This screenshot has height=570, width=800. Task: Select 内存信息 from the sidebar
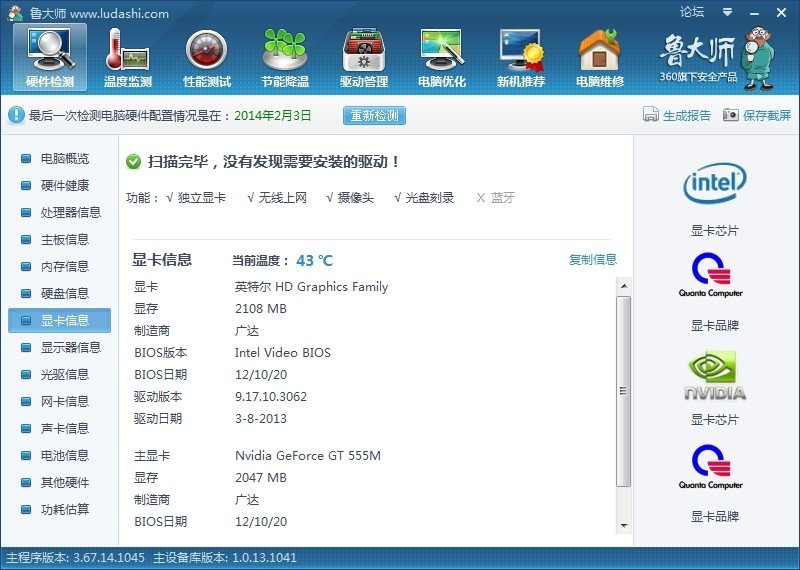tap(64, 266)
